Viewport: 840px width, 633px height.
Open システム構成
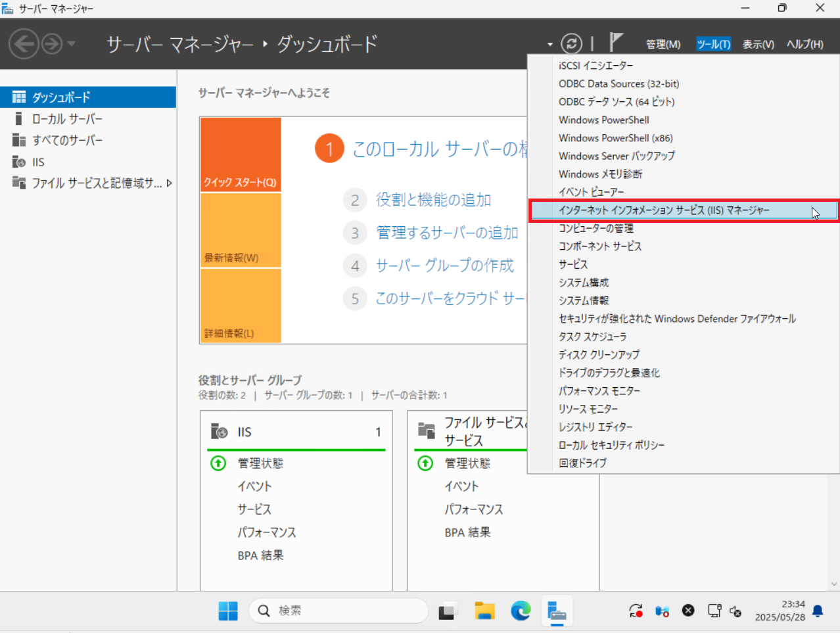(x=684, y=283)
